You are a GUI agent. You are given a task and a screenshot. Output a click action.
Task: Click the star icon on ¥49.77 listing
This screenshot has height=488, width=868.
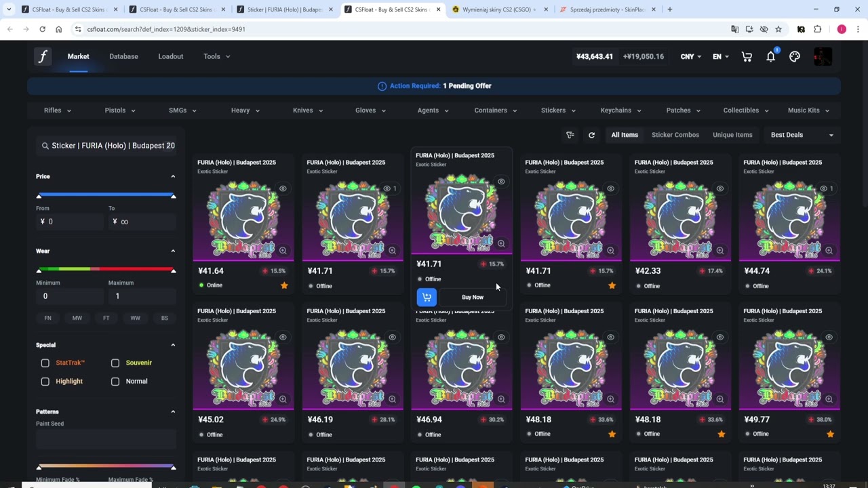(x=830, y=434)
